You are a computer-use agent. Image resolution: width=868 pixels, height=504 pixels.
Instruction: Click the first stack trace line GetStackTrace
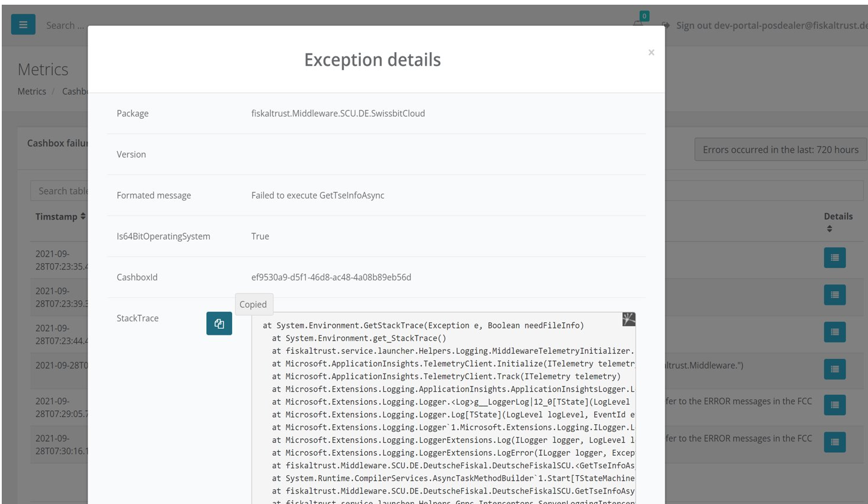point(423,325)
